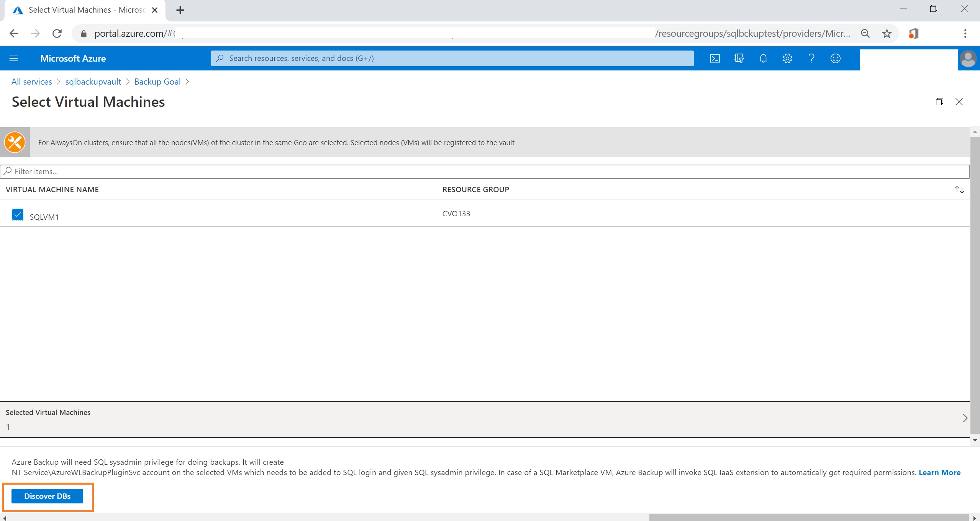Toggle sort order arrows in table header
980x521 pixels.
click(959, 189)
